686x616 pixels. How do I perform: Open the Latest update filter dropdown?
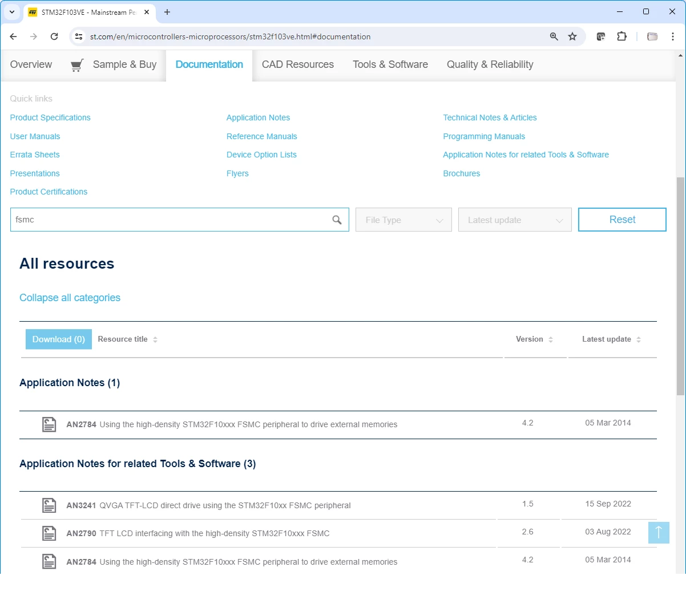[x=515, y=220]
